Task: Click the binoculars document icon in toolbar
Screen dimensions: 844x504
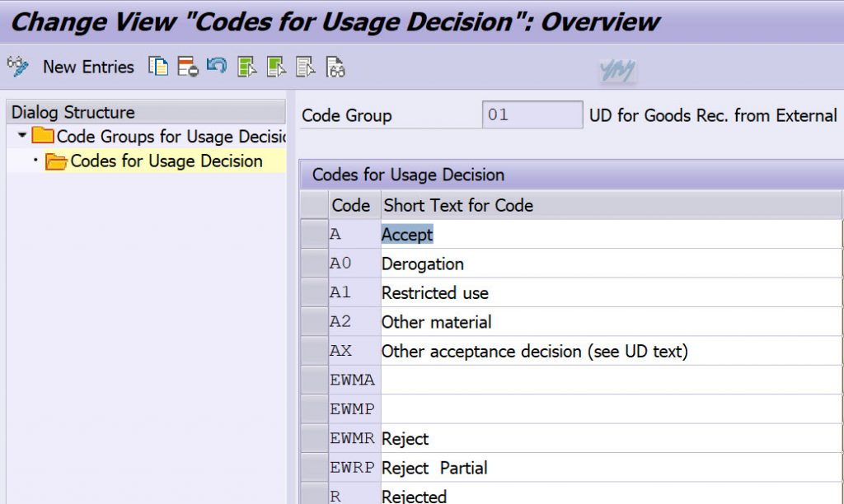Action: pyautogui.click(x=335, y=68)
